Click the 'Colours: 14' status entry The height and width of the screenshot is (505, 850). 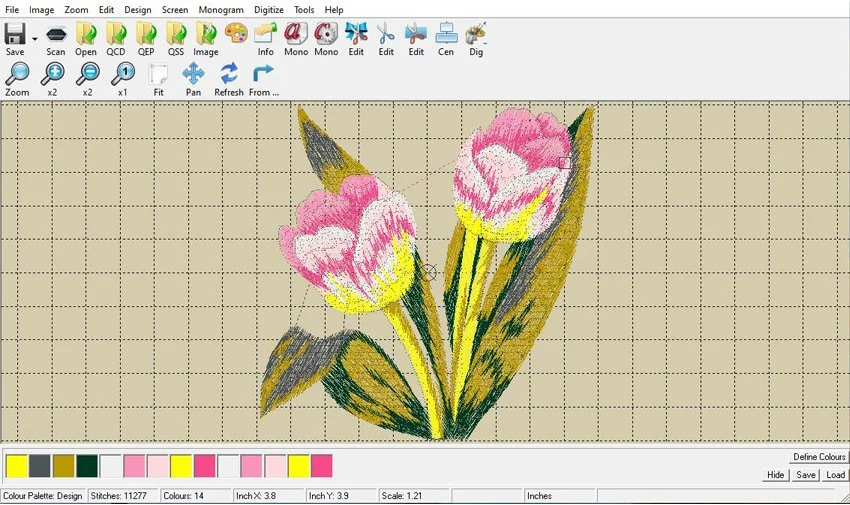[x=183, y=496]
